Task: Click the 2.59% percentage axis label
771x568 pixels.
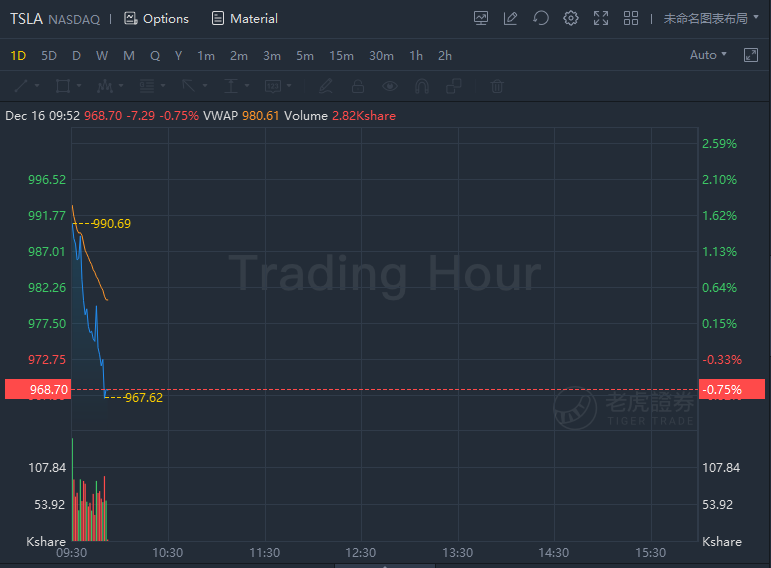Action: point(719,144)
